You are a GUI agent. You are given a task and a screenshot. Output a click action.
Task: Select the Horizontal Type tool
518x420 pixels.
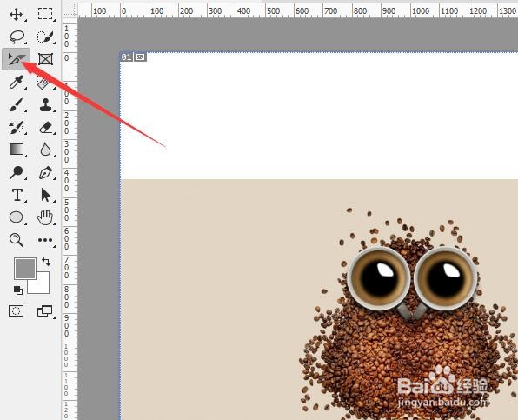[17, 195]
